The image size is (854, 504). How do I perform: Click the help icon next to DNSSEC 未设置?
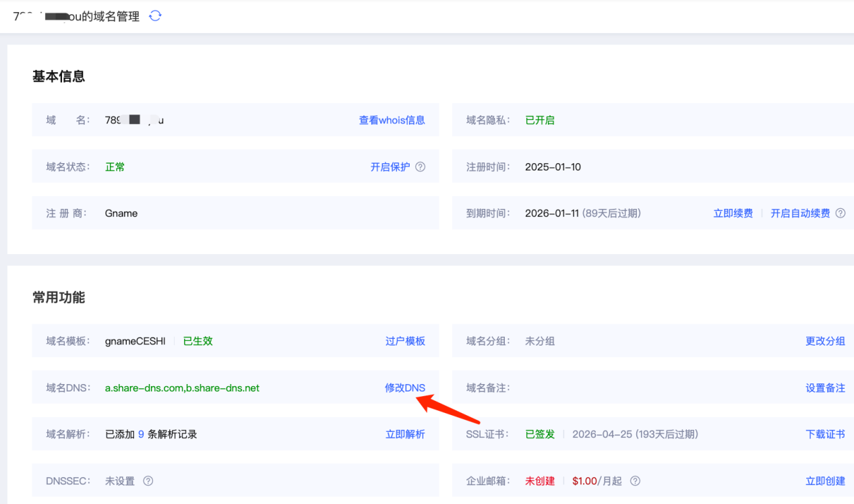[x=148, y=481]
